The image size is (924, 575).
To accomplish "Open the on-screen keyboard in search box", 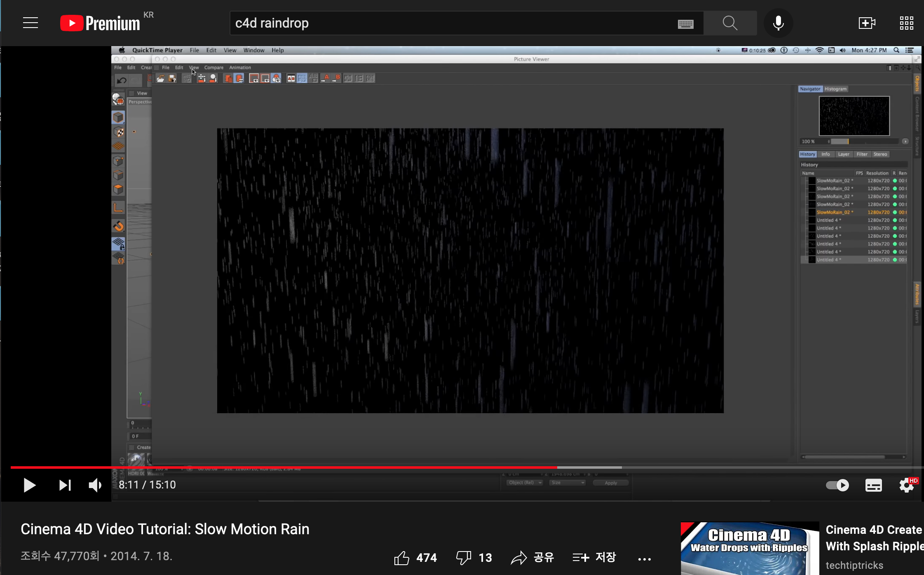I will coord(685,24).
